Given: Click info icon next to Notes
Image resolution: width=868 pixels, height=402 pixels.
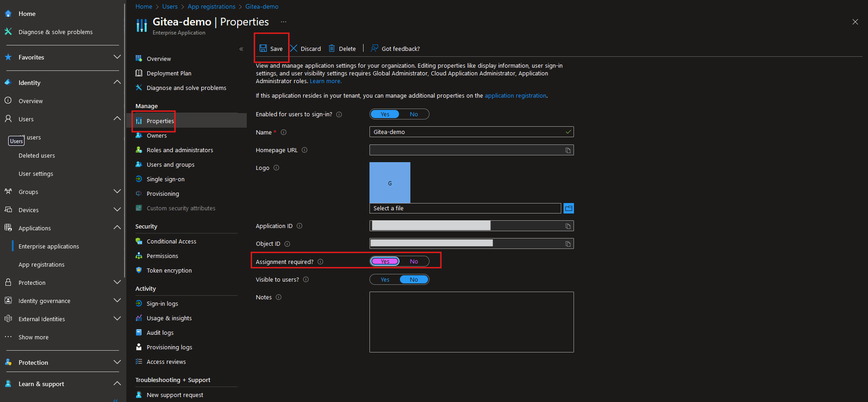Looking at the screenshot, I should (279, 297).
